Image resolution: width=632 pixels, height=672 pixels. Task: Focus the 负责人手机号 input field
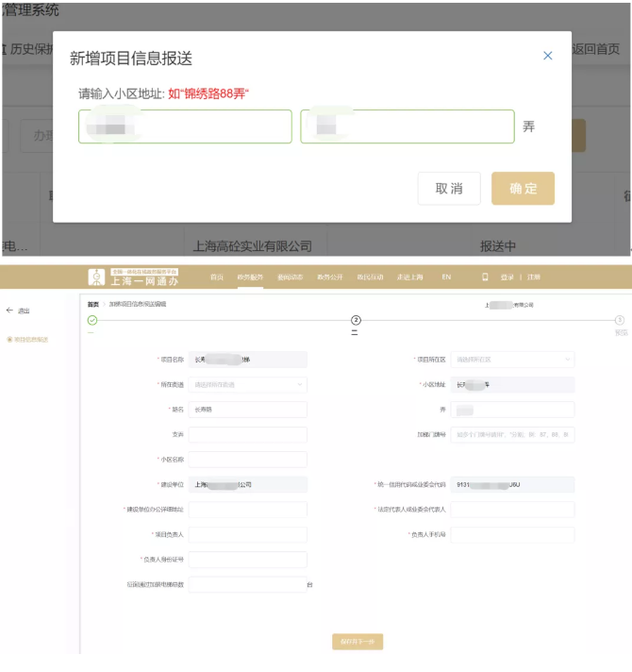click(x=513, y=534)
